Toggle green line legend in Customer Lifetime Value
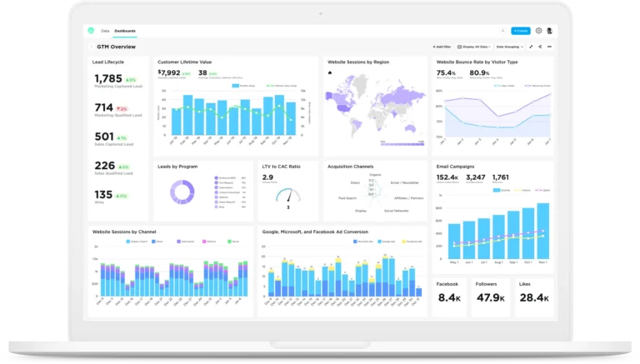Viewport: 640px width, 364px height. 282,86
